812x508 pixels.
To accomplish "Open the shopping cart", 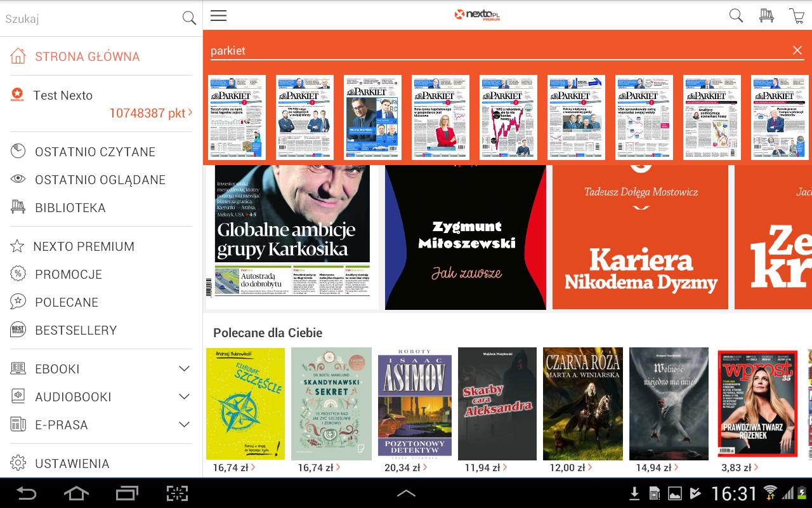I will (797, 16).
